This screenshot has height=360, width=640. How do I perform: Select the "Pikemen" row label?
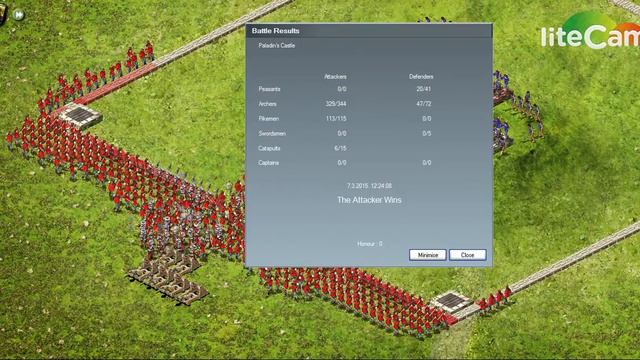269,119
